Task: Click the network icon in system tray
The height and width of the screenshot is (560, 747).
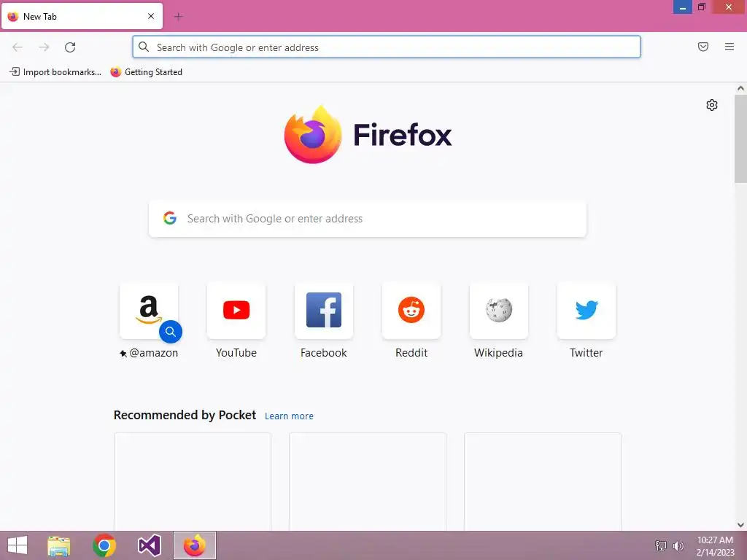Action: (661, 545)
